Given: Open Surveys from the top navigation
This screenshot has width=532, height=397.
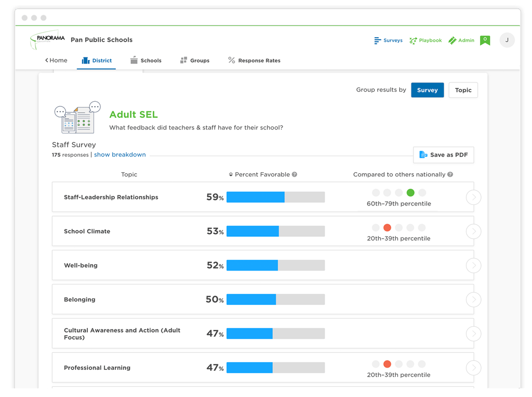Looking at the screenshot, I should click(388, 40).
